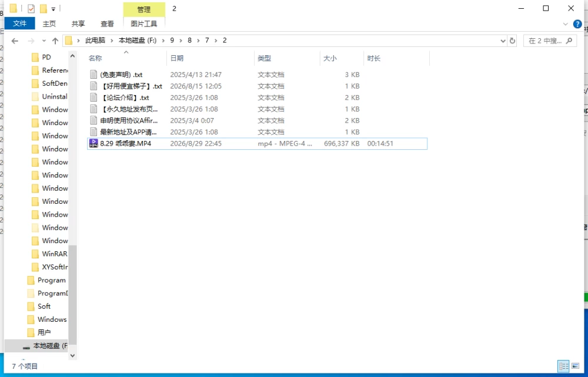
Task: Click the sidebar scrollbar up arrow
Action: 73,56
